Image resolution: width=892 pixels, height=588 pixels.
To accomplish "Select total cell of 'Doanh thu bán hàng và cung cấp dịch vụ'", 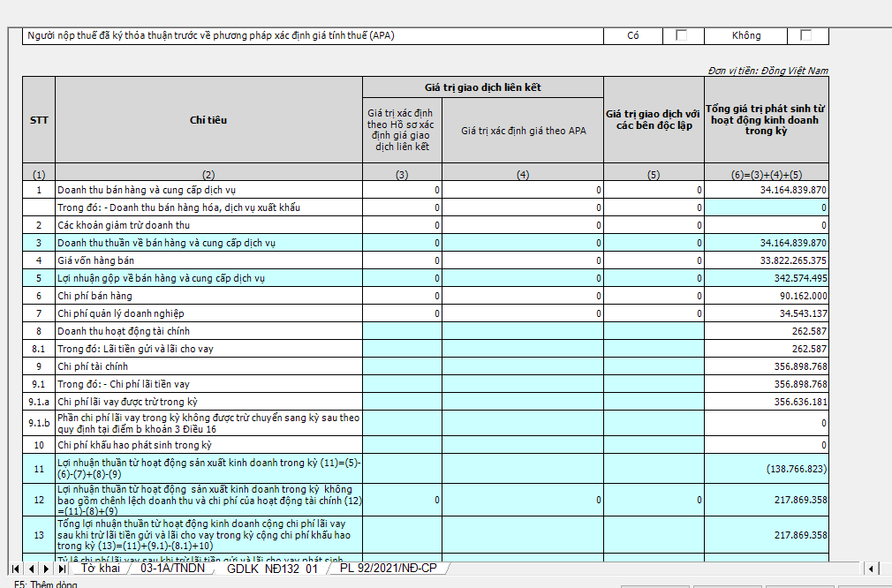I will (766, 190).
